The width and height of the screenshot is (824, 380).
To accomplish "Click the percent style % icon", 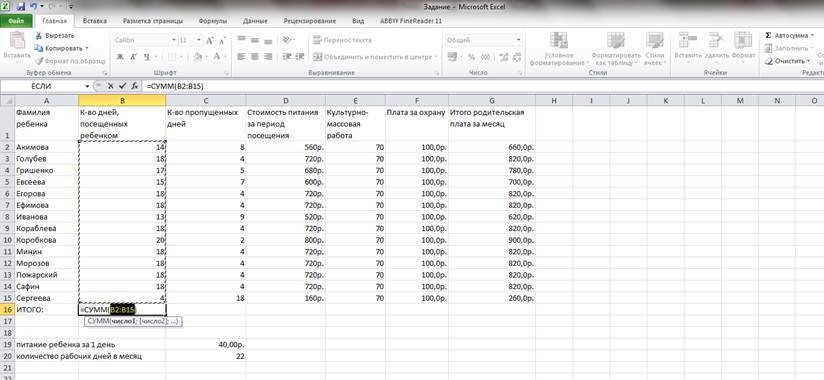I will tap(471, 57).
